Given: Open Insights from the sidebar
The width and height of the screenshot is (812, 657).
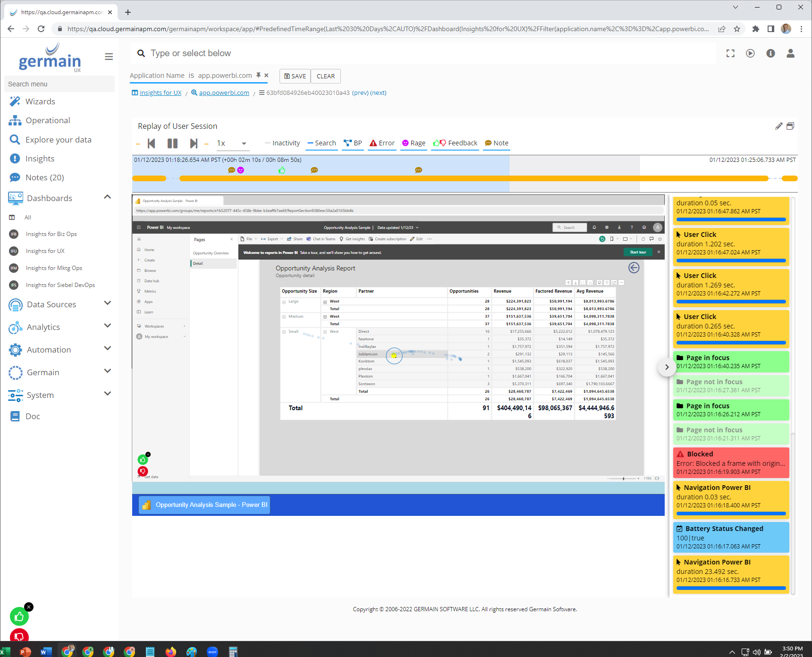Looking at the screenshot, I should (x=40, y=158).
